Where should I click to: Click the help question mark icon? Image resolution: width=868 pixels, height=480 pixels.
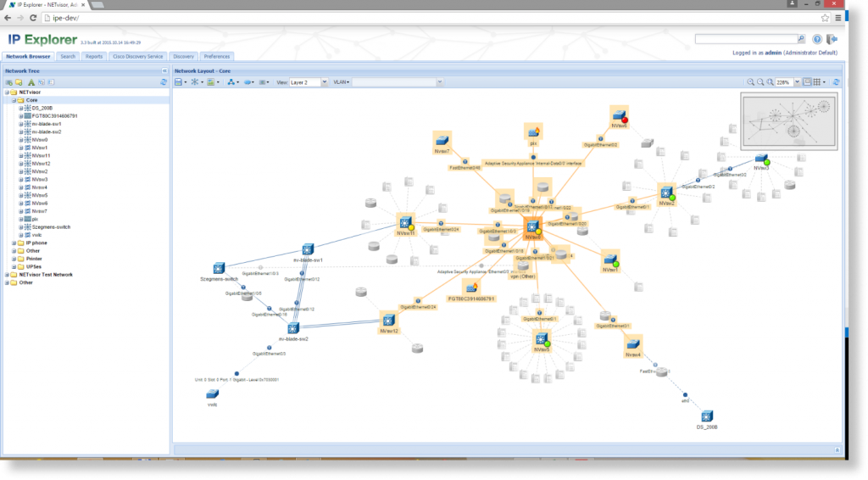pos(817,39)
